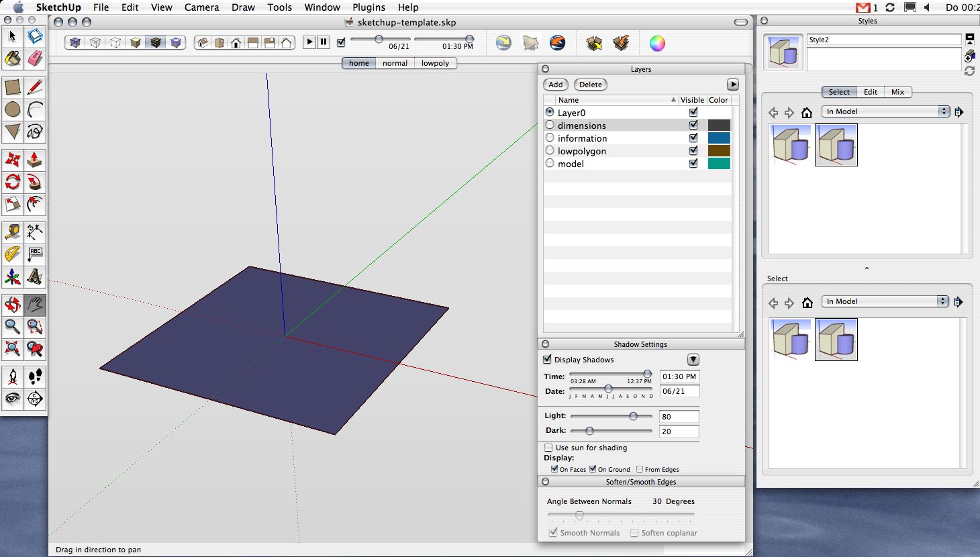Open the In Model styles dropdown
980x557 pixels.
coord(886,112)
